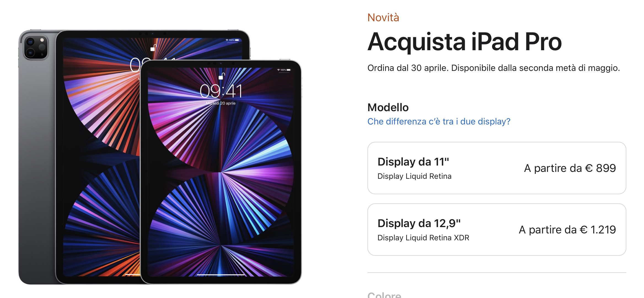Click the home indicator bar on the front iPad
Image resolution: width=644 pixels, height=298 pixels.
click(221, 275)
